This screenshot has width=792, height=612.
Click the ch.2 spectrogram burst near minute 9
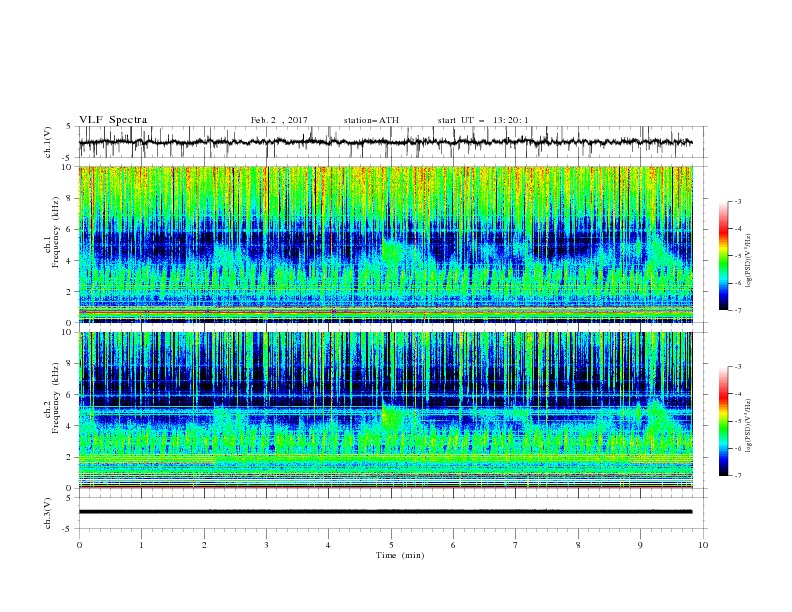click(657, 417)
